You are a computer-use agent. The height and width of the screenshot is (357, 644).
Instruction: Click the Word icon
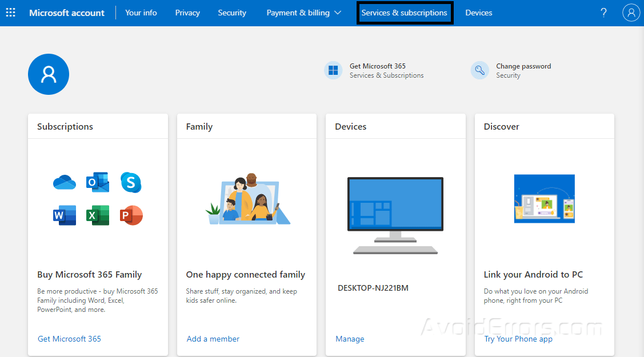tap(65, 215)
